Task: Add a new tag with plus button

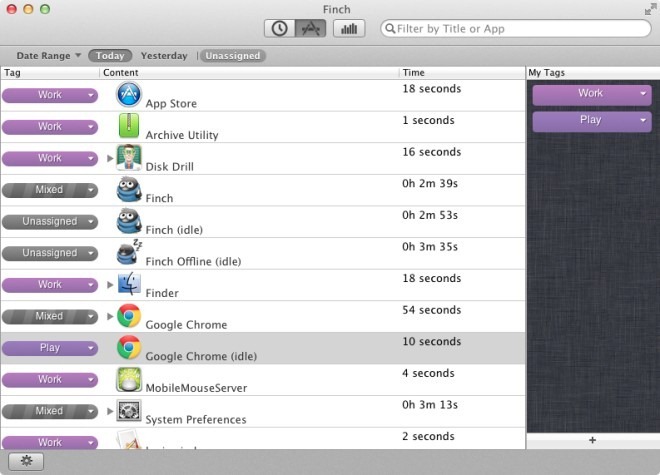Action: 592,440
